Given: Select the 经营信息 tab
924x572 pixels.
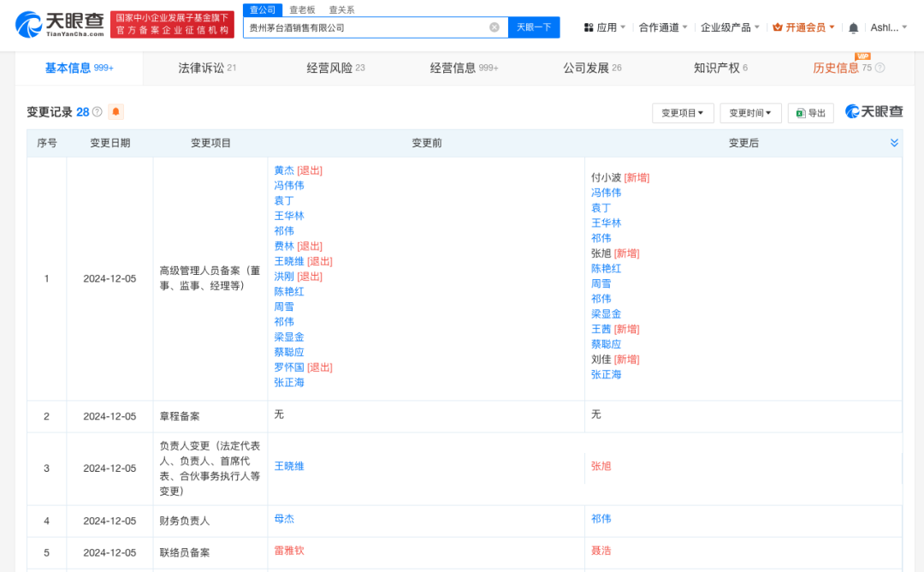Looking at the screenshot, I should [464, 68].
